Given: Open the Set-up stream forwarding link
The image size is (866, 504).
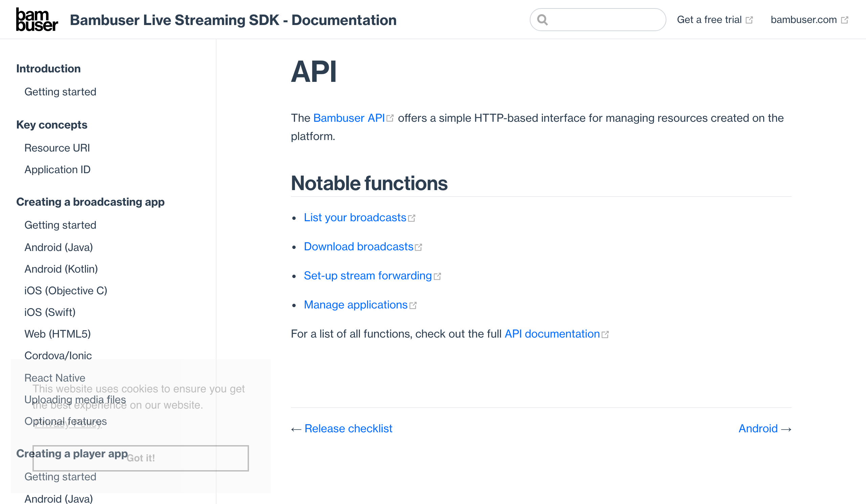Looking at the screenshot, I should [368, 276].
